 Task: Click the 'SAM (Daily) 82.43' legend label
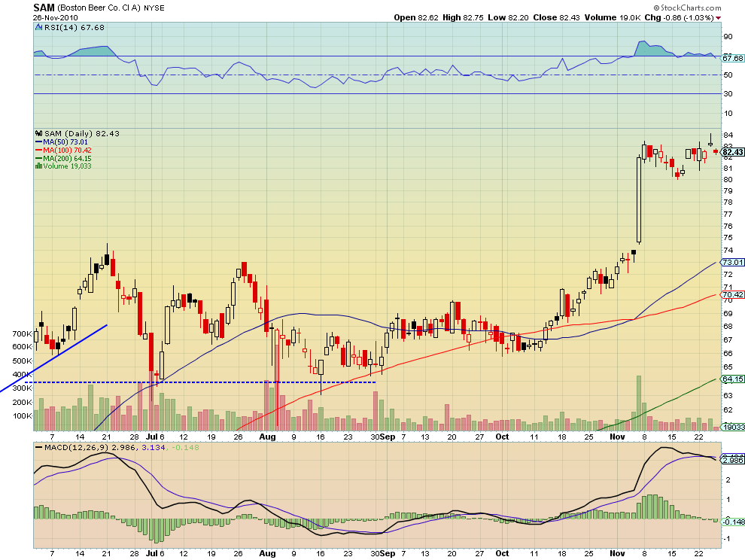(x=81, y=133)
